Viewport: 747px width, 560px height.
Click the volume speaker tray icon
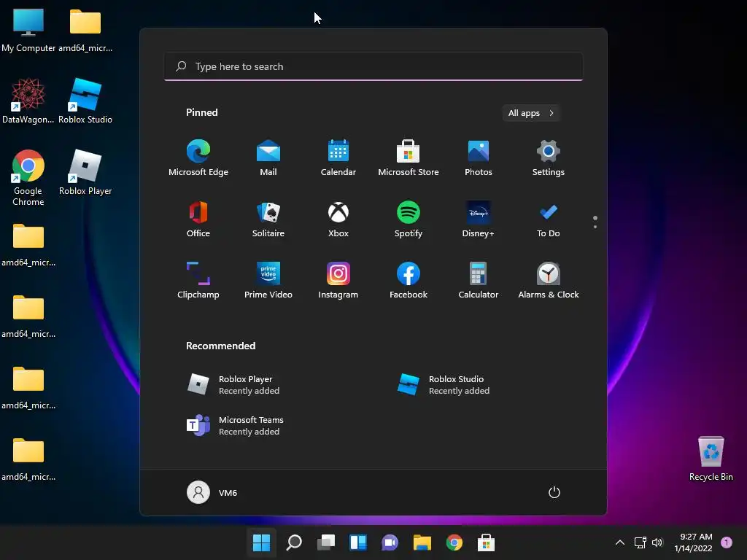(x=657, y=542)
